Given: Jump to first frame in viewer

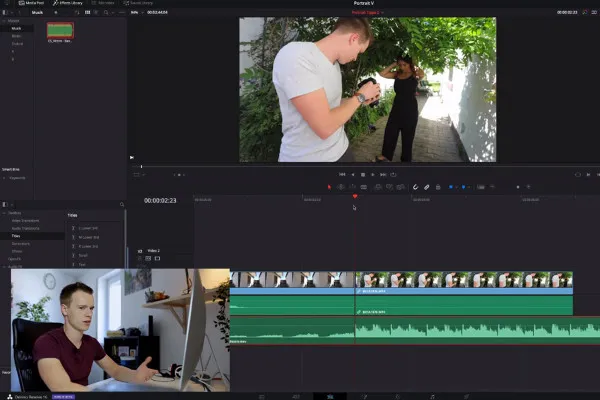Looking at the screenshot, I should tap(342, 175).
